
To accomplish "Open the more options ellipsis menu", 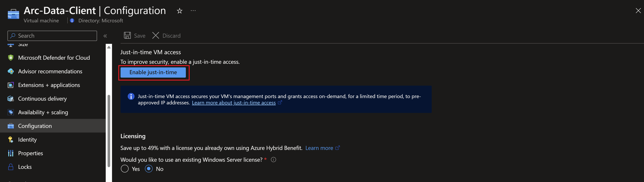I will pyautogui.click(x=193, y=11).
